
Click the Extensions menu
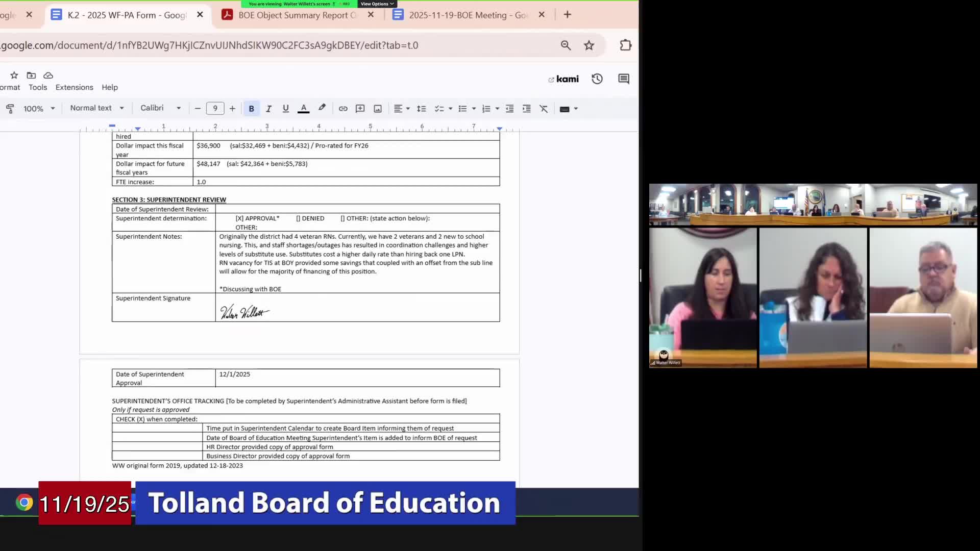click(74, 87)
